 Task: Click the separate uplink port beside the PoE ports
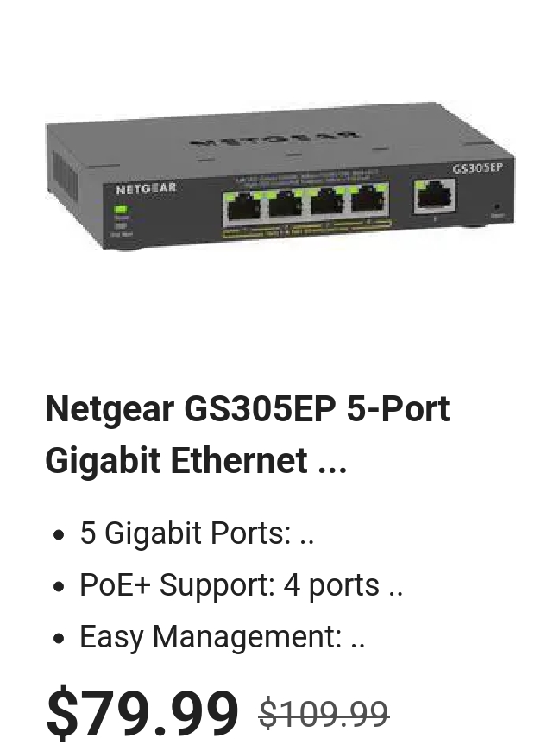[x=435, y=195]
